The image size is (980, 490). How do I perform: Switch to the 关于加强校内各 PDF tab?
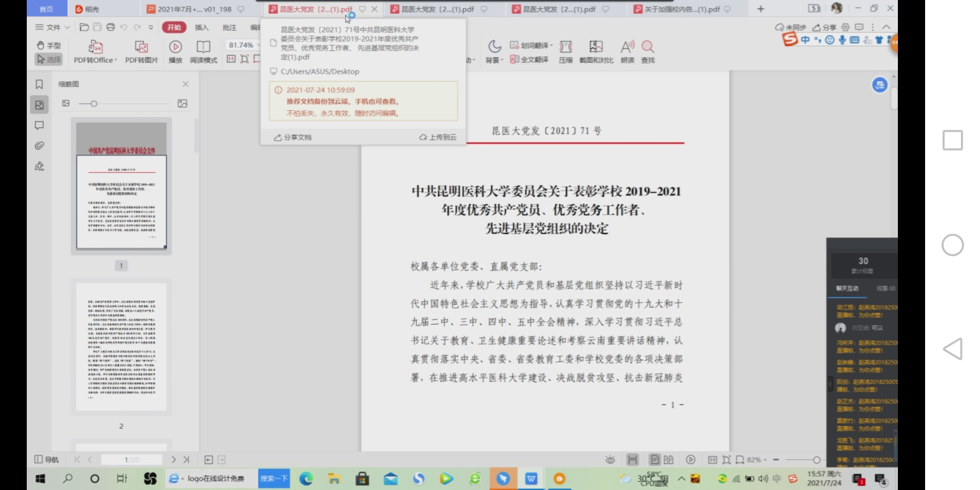tap(681, 9)
